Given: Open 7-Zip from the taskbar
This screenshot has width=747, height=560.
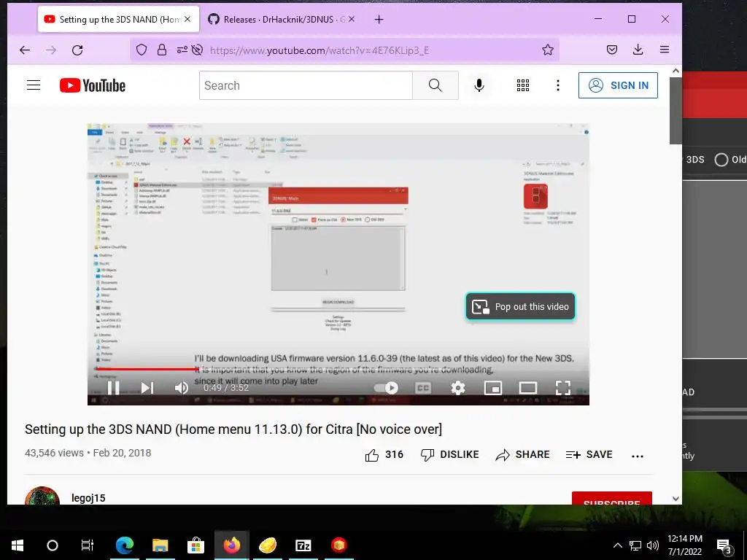Looking at the screenshot, I should tap(303, 545).
